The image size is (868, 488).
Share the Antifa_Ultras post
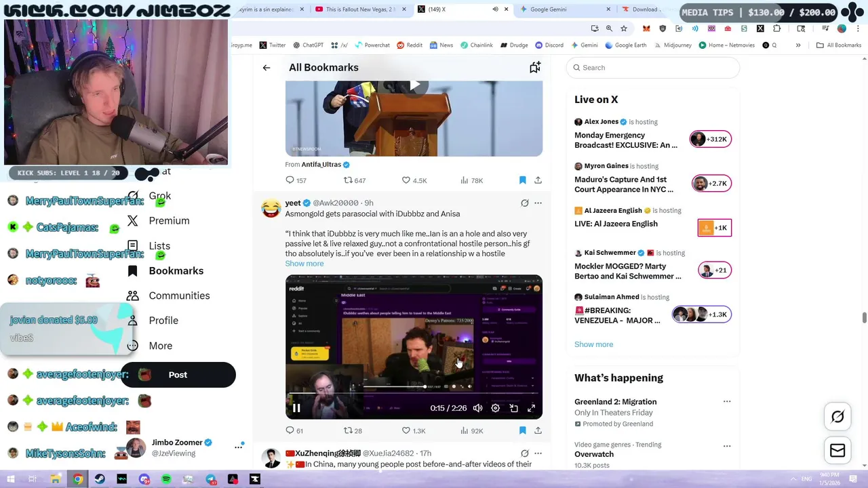(x=538, y=180)
